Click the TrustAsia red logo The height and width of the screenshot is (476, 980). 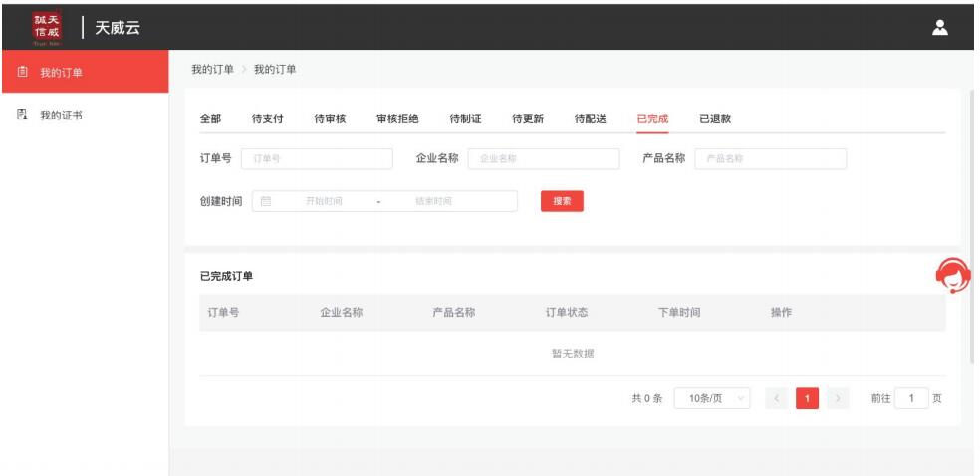click(48, 27)
